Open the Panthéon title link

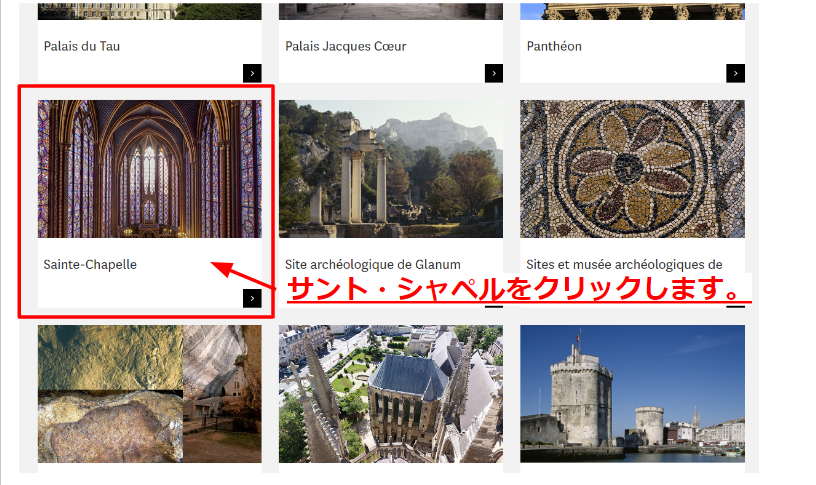coord(554,46)
